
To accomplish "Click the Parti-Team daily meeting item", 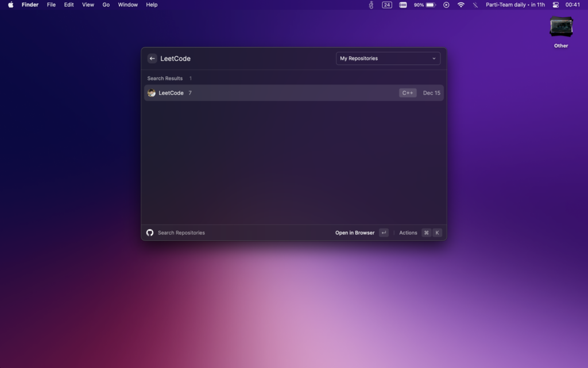I will (515, 5).
